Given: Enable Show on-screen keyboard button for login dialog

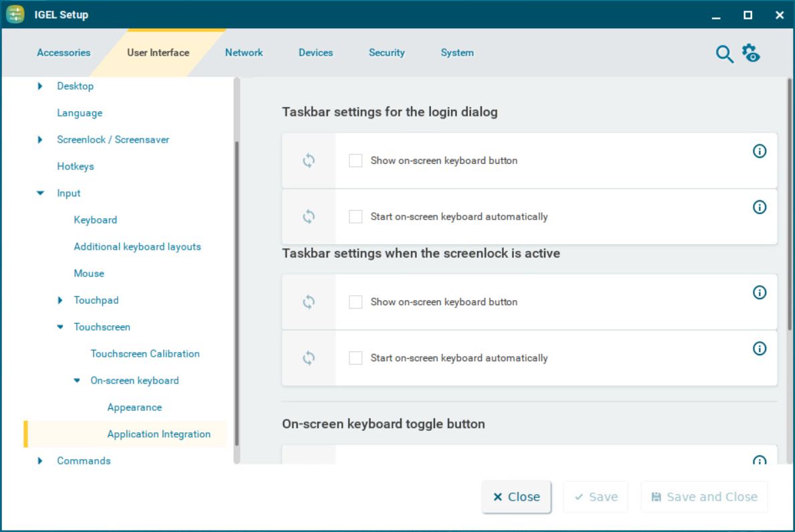Looking at the screenshot, I should (355, 161).
